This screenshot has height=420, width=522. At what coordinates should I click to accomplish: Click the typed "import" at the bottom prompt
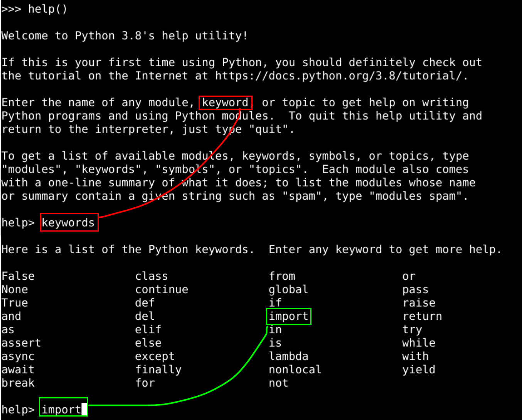tap(61, 410)
